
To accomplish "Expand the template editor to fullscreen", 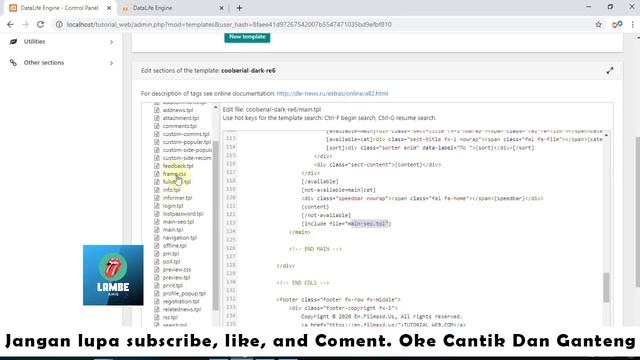I will 610,71.
